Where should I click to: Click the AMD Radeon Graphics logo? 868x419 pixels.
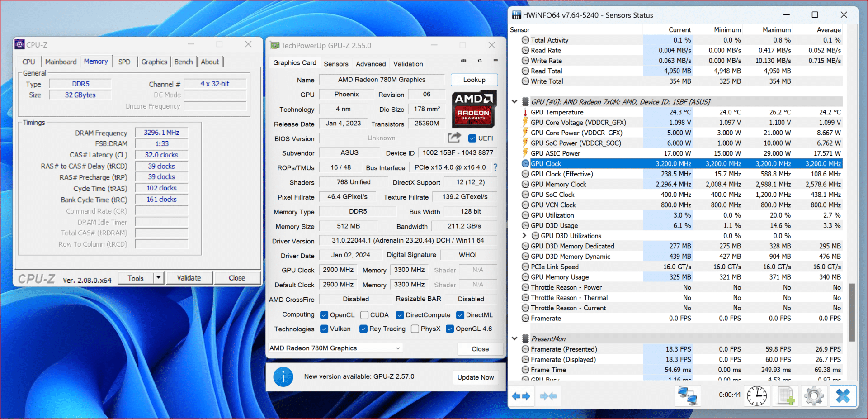pyautogui.click(x=474, y=109)
